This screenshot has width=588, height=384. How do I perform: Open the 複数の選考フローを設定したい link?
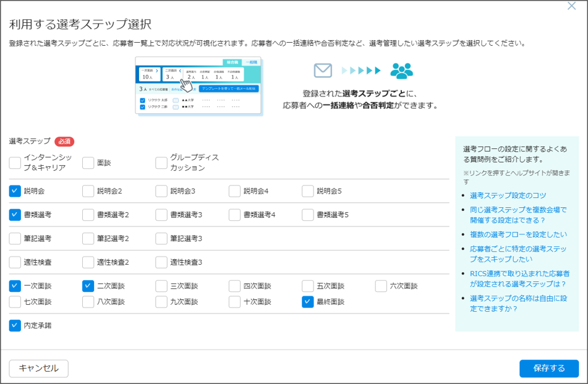coord(518,234)
